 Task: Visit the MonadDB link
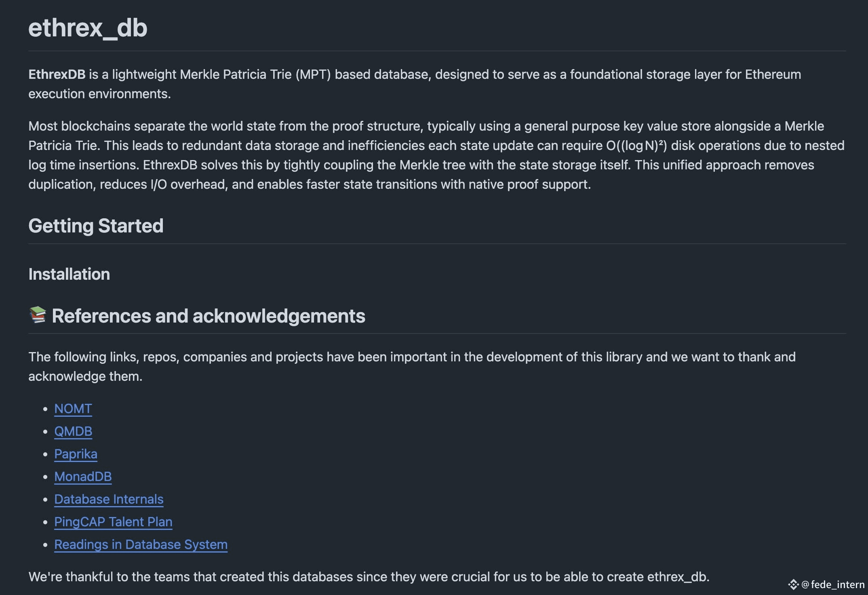pyautogui.click(x=83, y=477)
